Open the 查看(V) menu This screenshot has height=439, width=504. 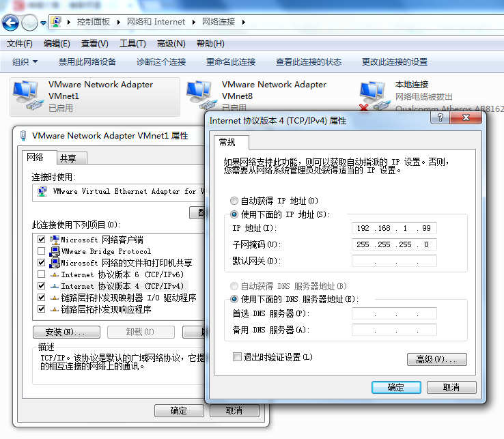tap(95, 44)
